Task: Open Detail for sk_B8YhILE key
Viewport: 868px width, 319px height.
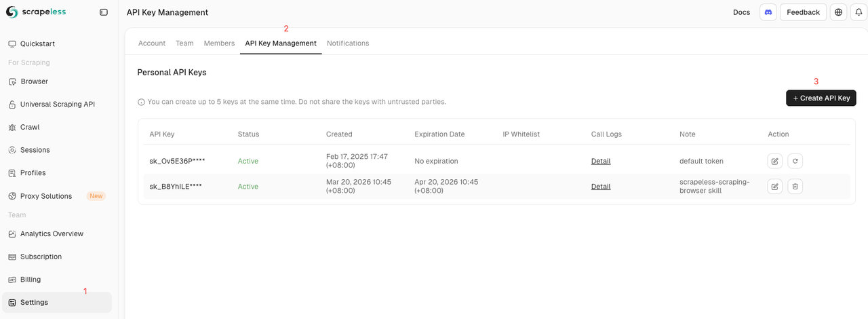Action: 601,187
